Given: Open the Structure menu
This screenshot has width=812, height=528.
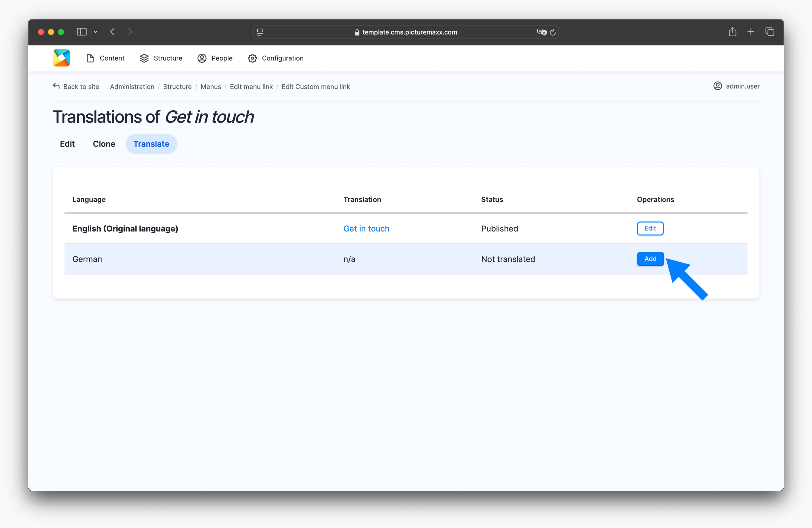Looking at the screenshot, I should point(161,58).
